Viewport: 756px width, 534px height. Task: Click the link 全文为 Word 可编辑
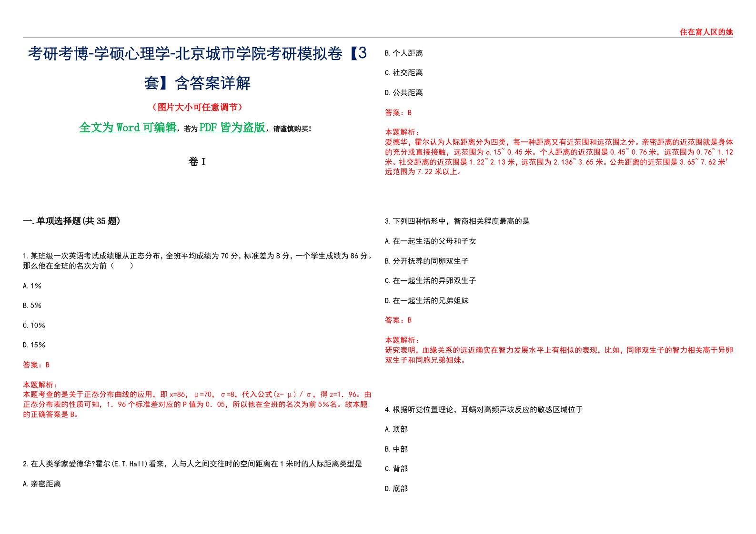(x=128, y=128)
